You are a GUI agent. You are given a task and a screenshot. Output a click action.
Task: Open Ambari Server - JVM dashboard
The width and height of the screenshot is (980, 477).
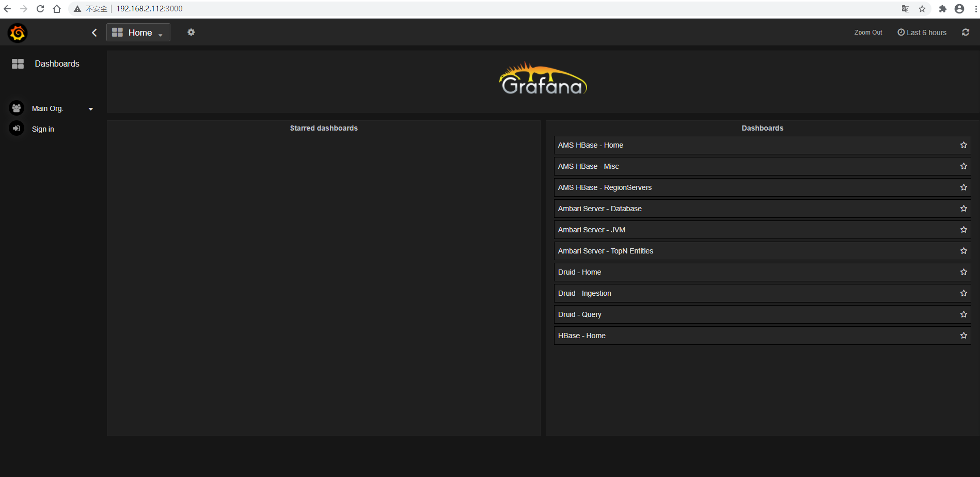pos(762,230)
